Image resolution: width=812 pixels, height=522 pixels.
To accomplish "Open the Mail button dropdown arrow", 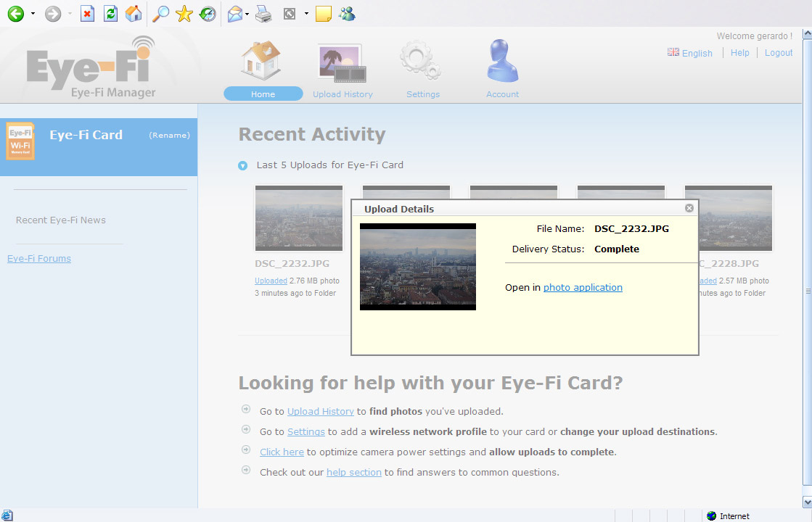I will click(247, 14).
